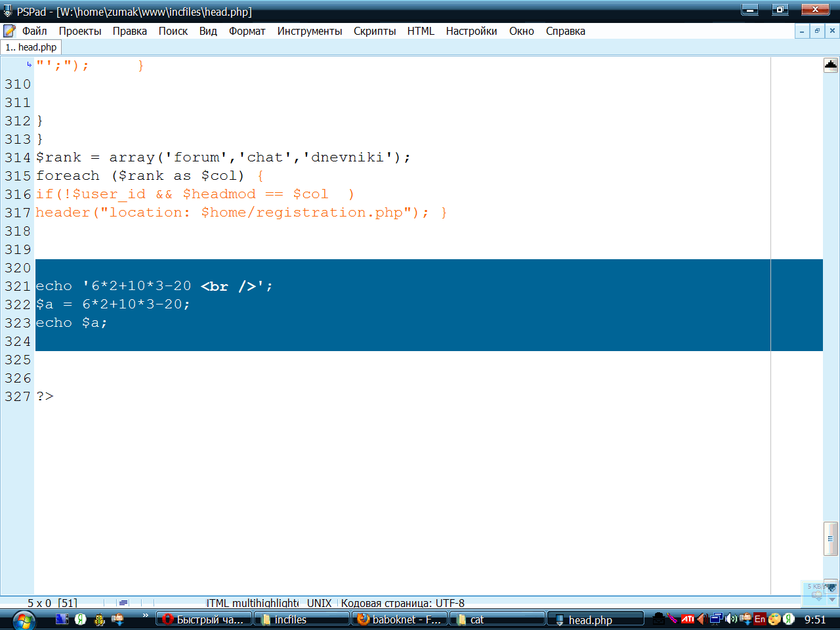Open the Инструменты menu
The height and width of the screenshot is (630, 840).
coord(309,31)
